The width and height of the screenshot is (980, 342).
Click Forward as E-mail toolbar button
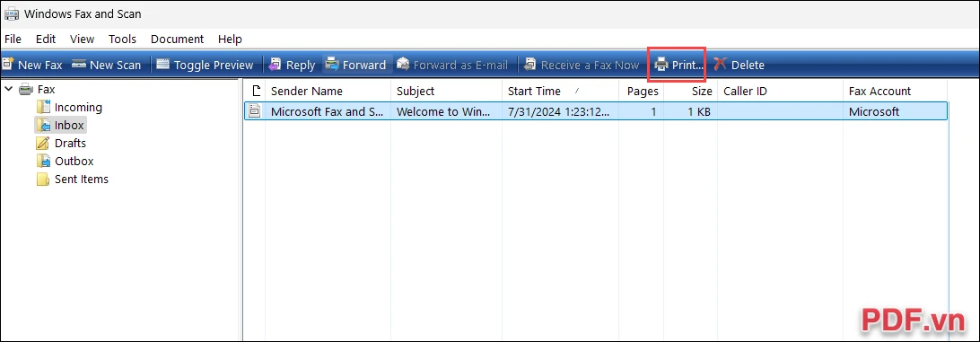[452, 65]
